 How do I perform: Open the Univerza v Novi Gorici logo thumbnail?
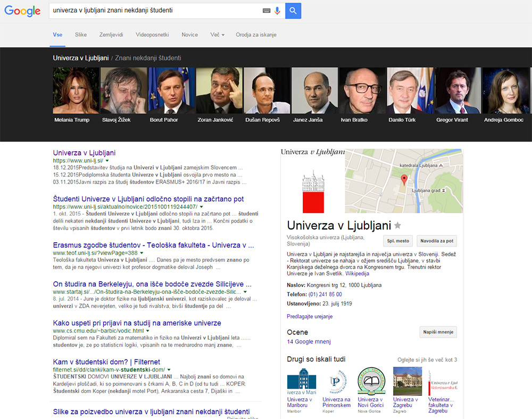click(372, 381)
